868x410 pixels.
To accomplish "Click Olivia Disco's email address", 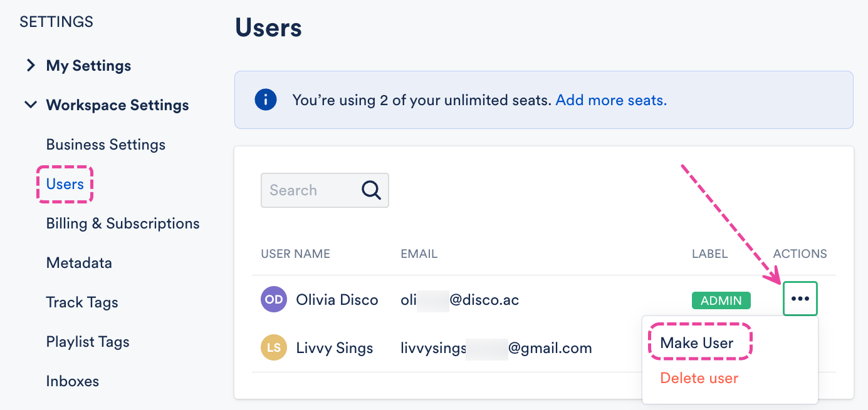I will (460, 300).
